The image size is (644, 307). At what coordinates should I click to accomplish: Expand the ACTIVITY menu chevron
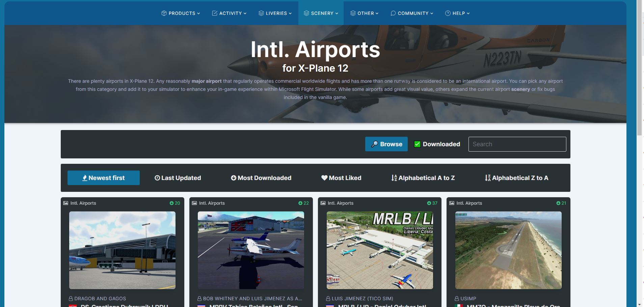[x=245, y=14]
